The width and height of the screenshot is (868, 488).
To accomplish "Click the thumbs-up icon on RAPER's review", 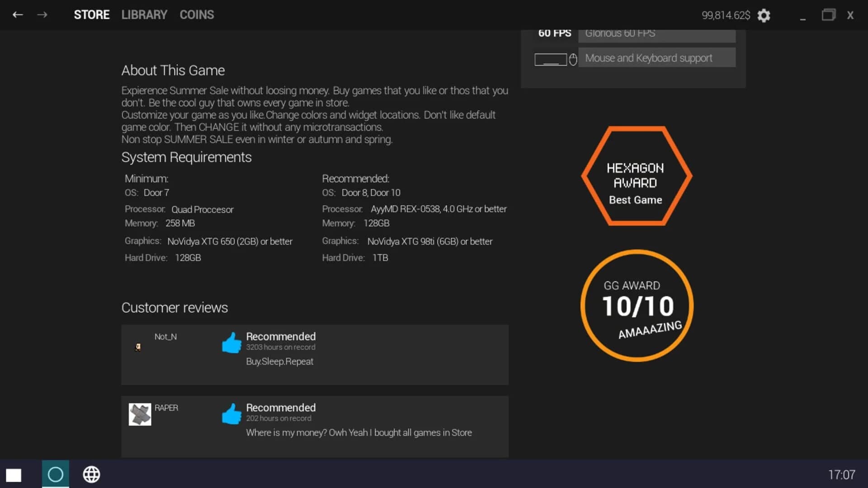I will (x=231, y=413).
